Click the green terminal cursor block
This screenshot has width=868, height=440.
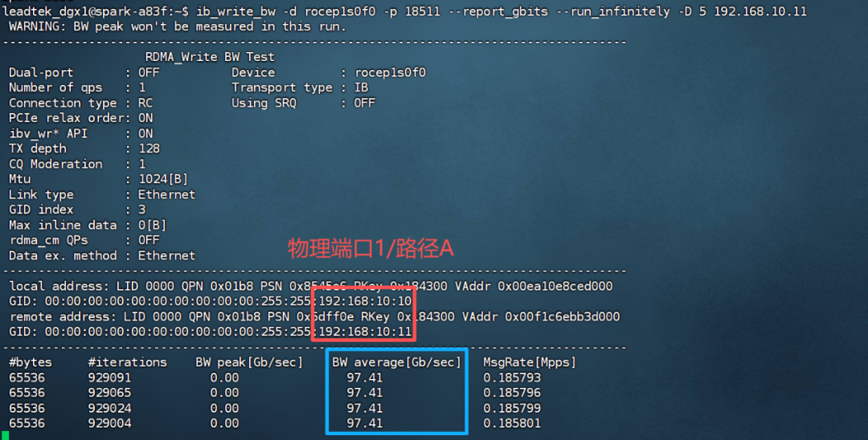click(5, 436)
